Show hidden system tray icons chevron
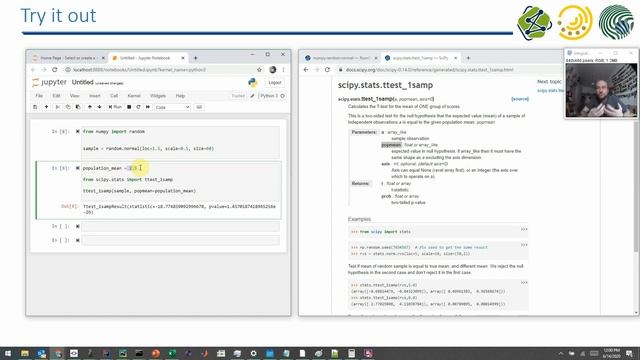This screenshot has width=640, height=360. pyautogui.click(x=561, y=353)
